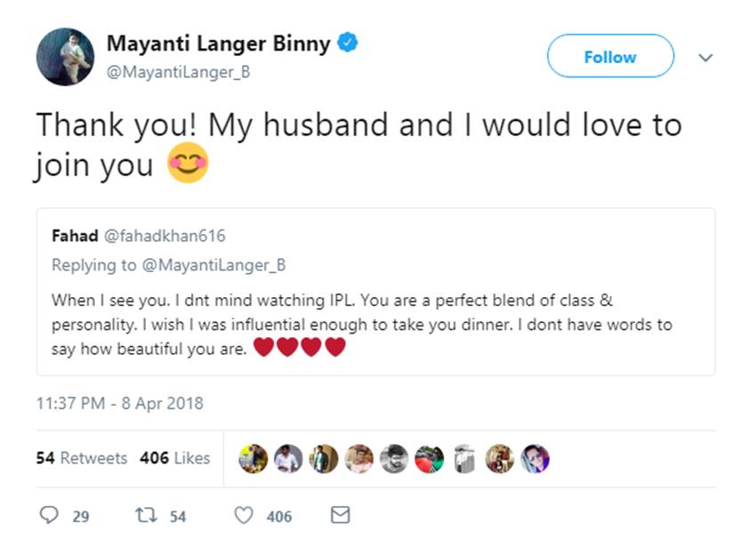Screen dimensions: 756x555
Task: Click the reply speech bubble icon
Action: point(50,516)
